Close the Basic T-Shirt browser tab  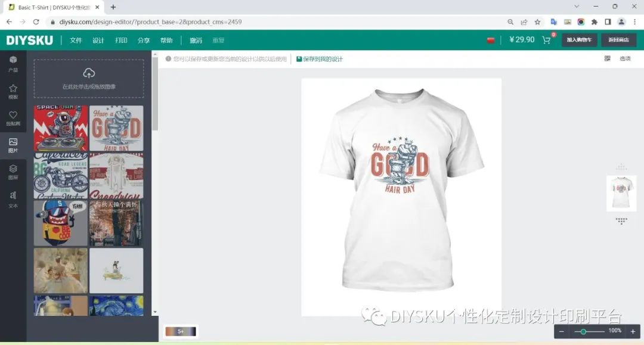point(97,7)
